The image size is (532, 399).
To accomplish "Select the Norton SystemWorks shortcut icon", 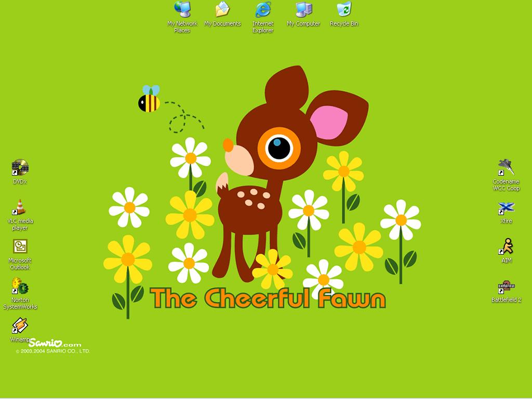I will [x=20, y=286].
